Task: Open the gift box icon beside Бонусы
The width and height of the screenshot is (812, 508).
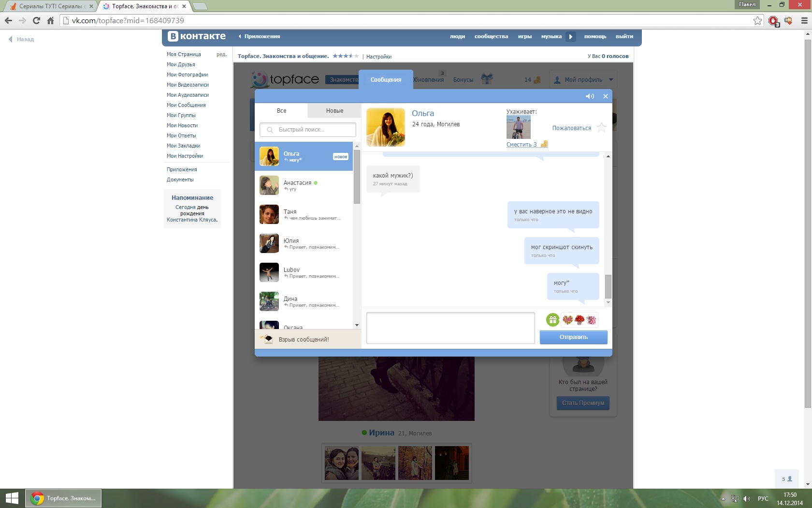Action: tap(487, 79)
